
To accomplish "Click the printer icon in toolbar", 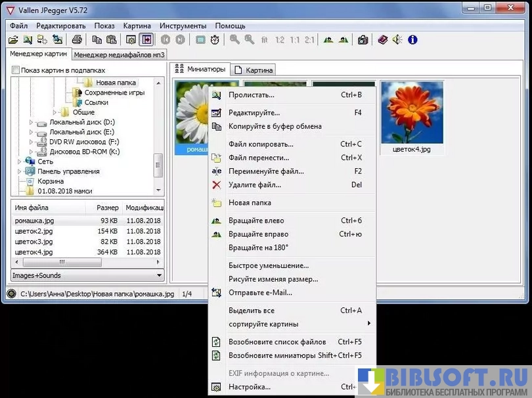I will coord(77,40).
